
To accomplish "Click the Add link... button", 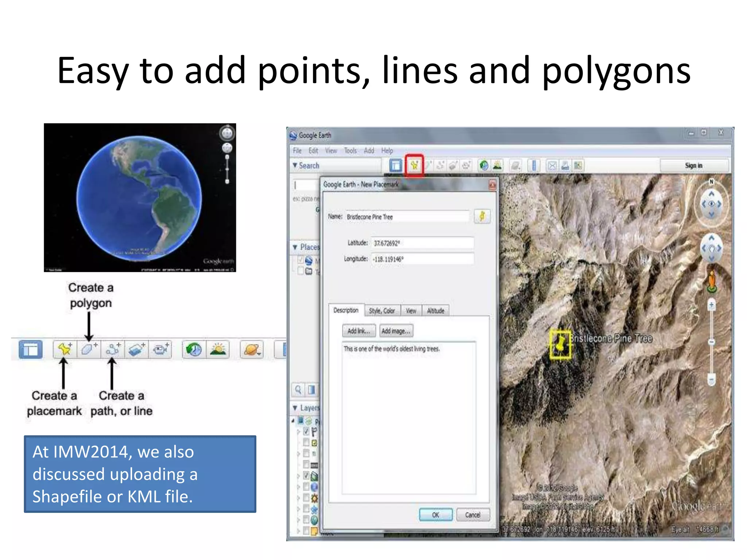I will coord(359,331).
